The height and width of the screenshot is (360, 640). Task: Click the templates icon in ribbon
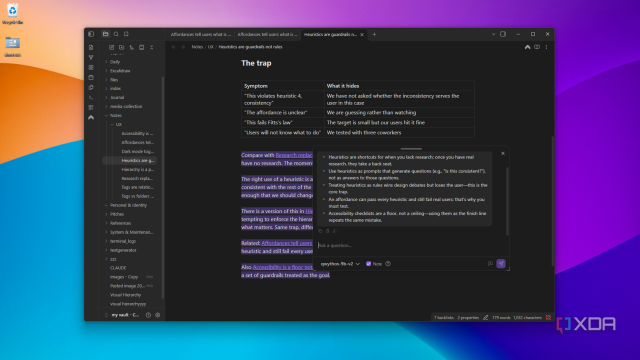tap(91, 107)
